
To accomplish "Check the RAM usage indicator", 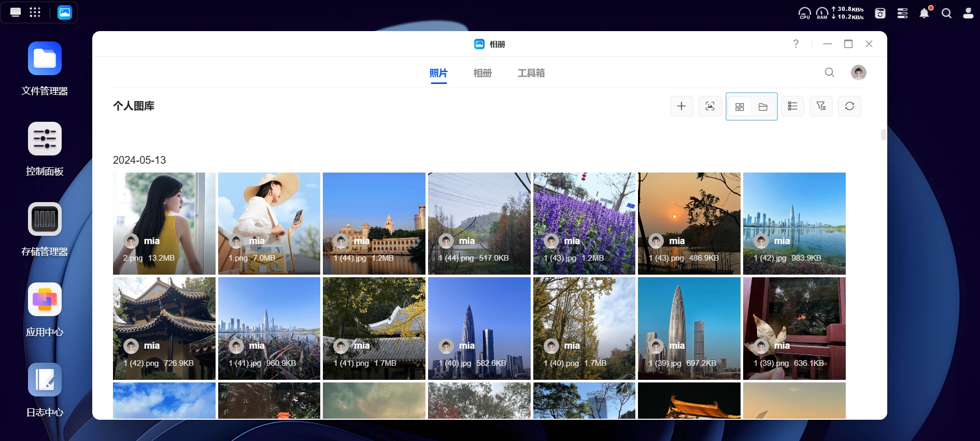I will coord(822,13).
